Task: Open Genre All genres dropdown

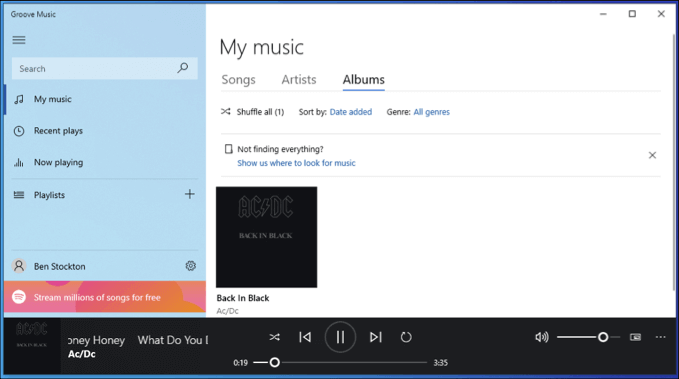Action: (431, 112)
